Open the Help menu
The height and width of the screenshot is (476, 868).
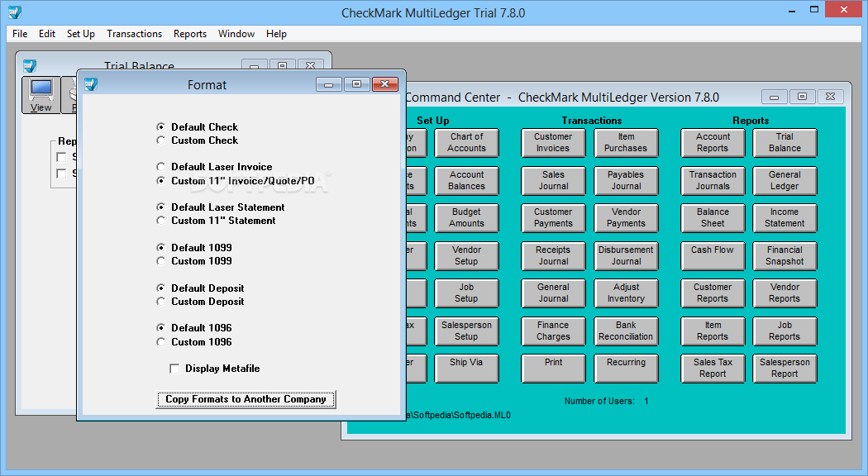tap(276, 34)
